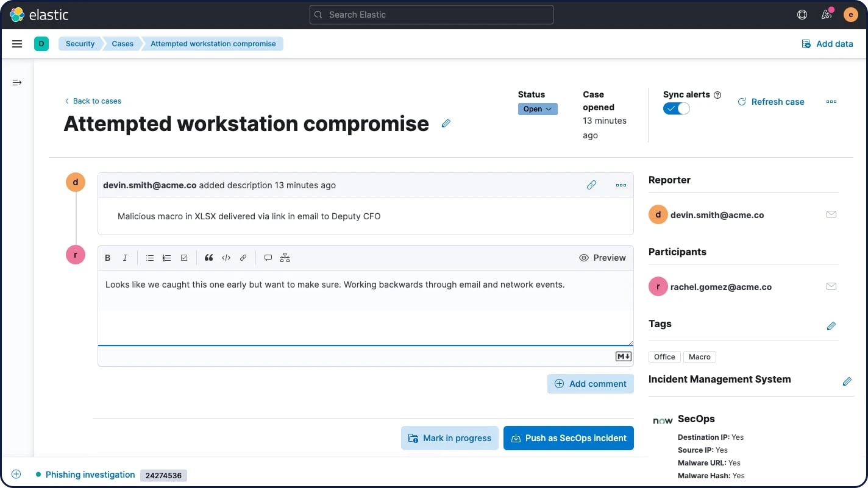Screen dimensions: 868x488
Task: Insert a tooltip using speech bubble icon
Action: 268,258
